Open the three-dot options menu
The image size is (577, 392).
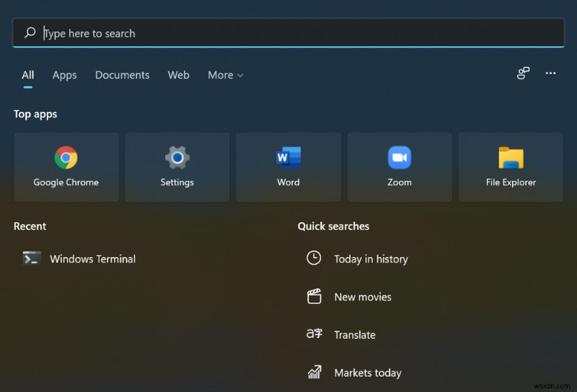550,73
